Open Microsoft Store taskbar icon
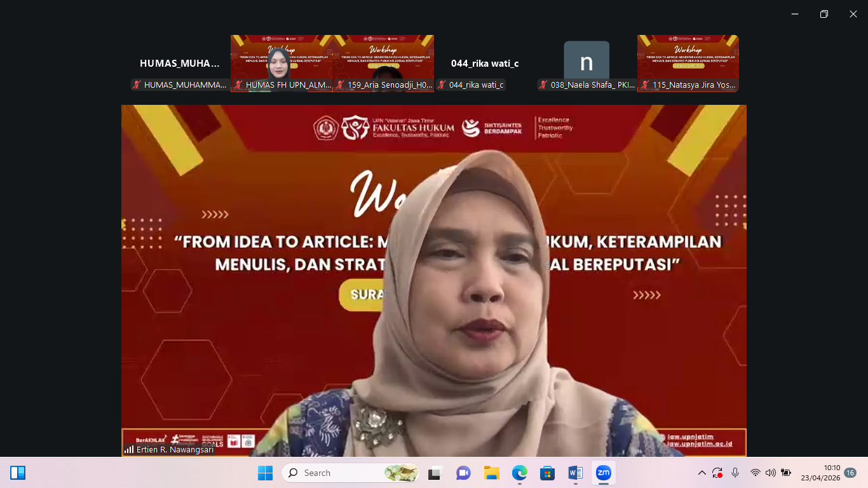 click(x=547, y=473)
